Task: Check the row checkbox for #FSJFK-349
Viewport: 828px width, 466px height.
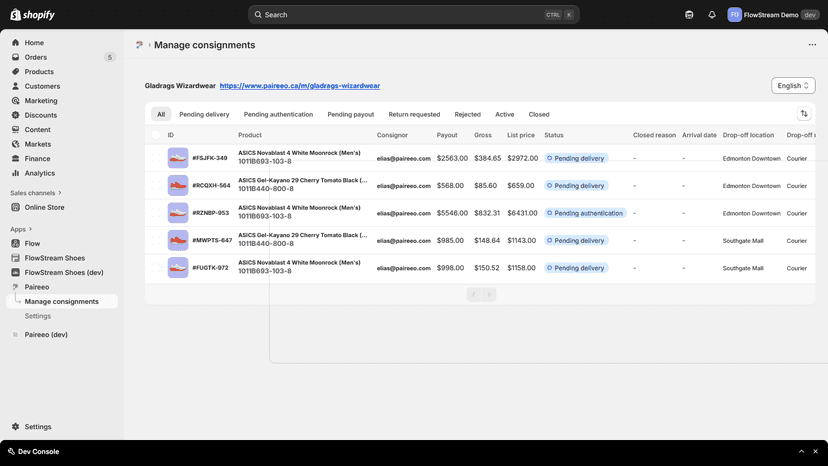Action: [156, 158]
